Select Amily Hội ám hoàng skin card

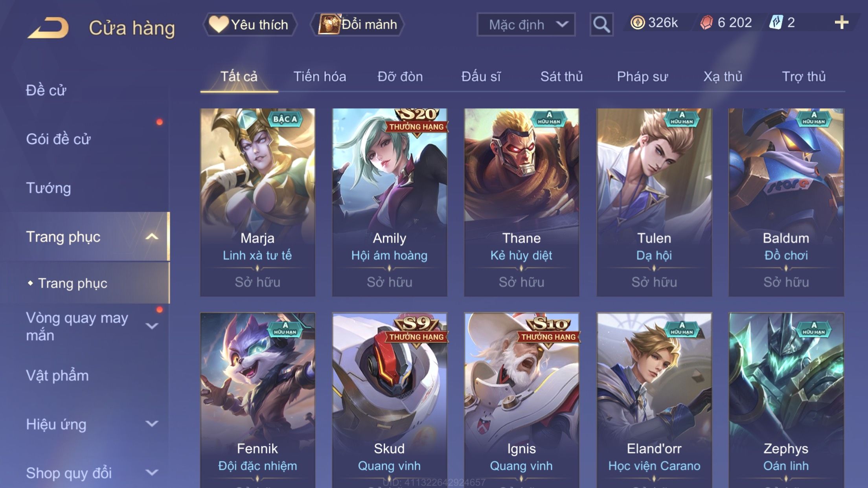(390, 202)
